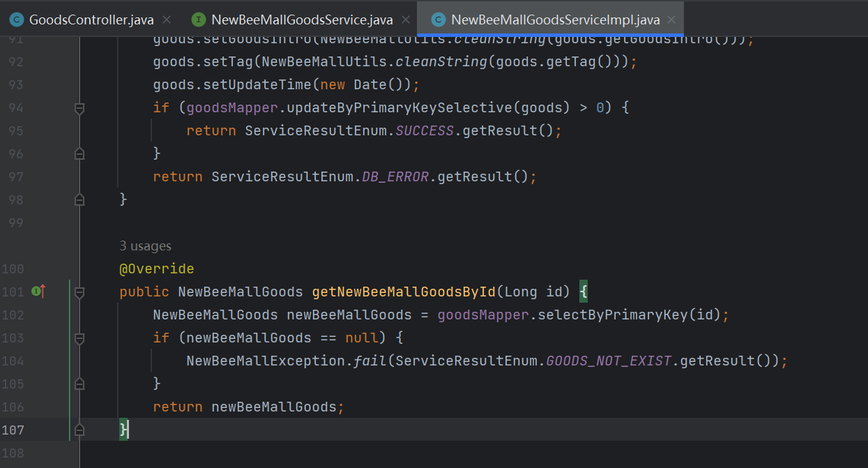
Task: Collapse getNewBeeMallGoodsById method at line 101
Action: tap(79, 292)
